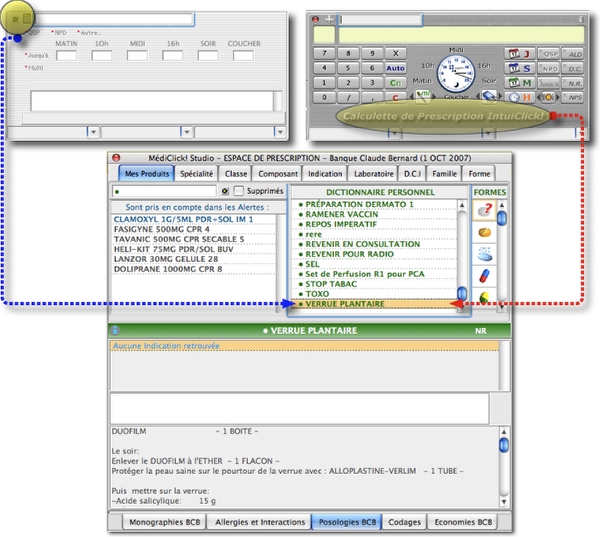Open the Monographies BCB tab
This screenshot has height=537, width=600.
pyautogui.click(x=164, y=522)
